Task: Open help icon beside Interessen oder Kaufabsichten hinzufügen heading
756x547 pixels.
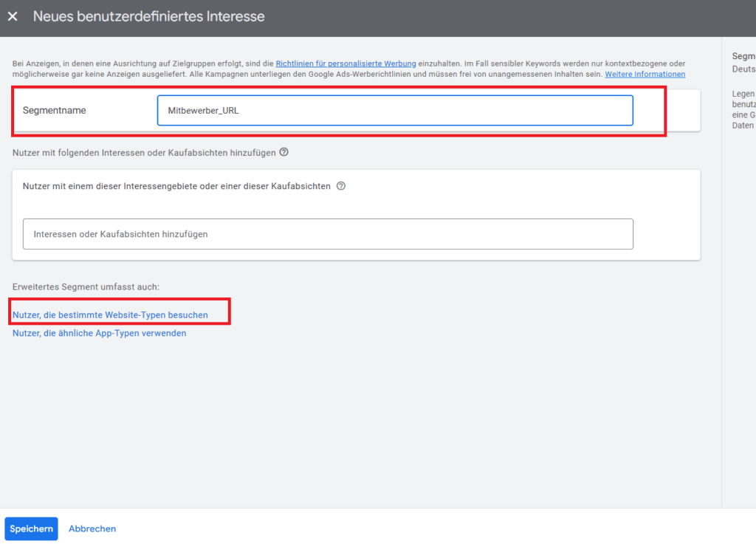Action: coord(284,152)
